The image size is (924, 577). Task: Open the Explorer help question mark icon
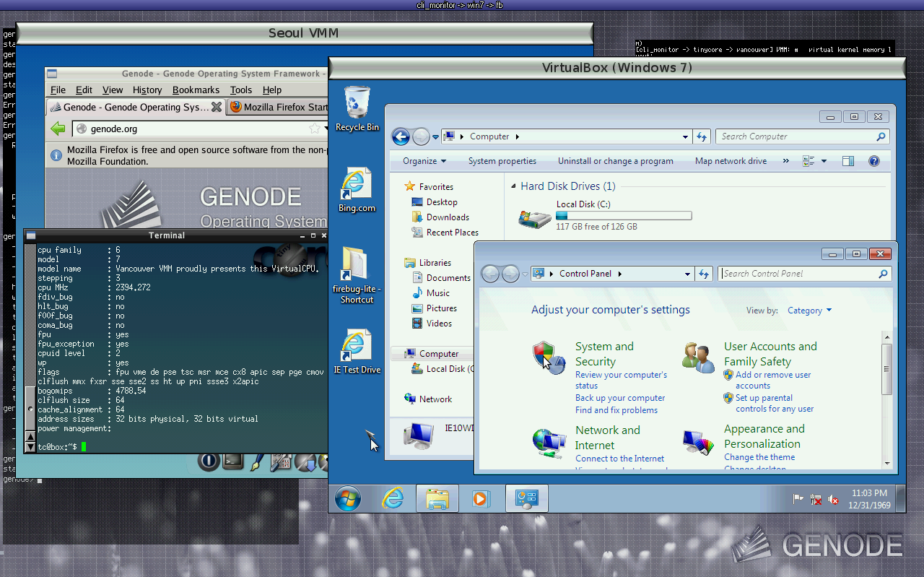click(x=873, y=161)
